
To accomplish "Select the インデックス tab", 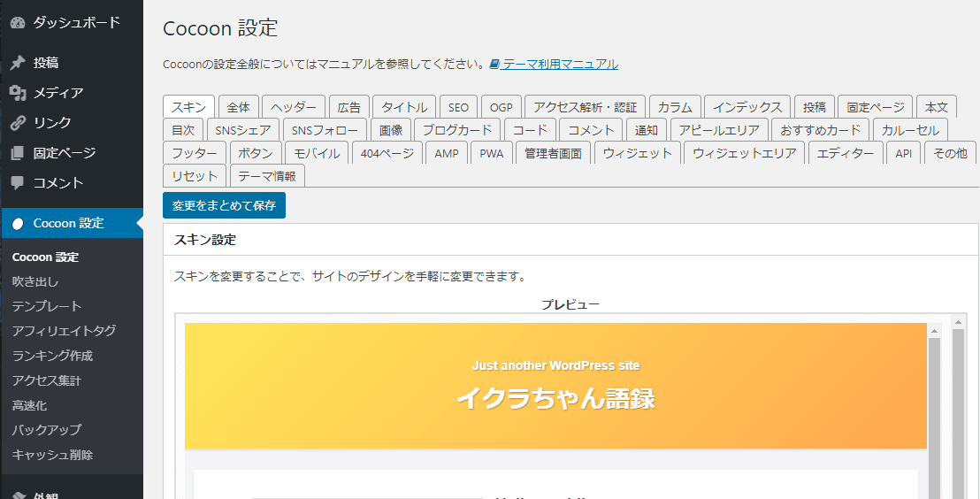I will click(747, 107).
